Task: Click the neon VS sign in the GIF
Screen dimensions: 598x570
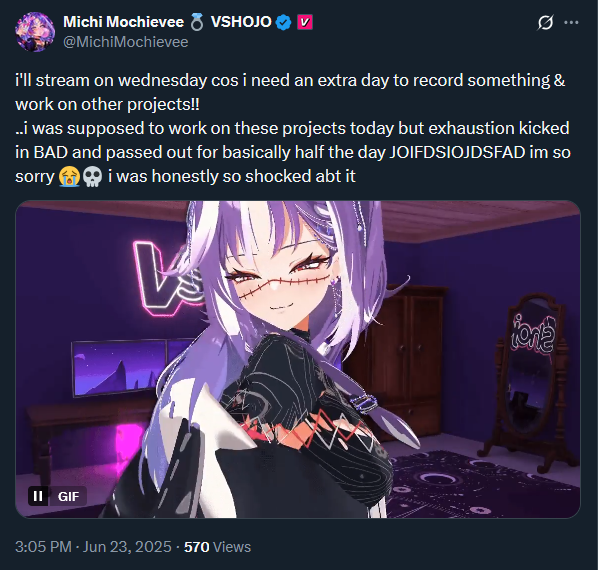Action: [x=166, y=280]
